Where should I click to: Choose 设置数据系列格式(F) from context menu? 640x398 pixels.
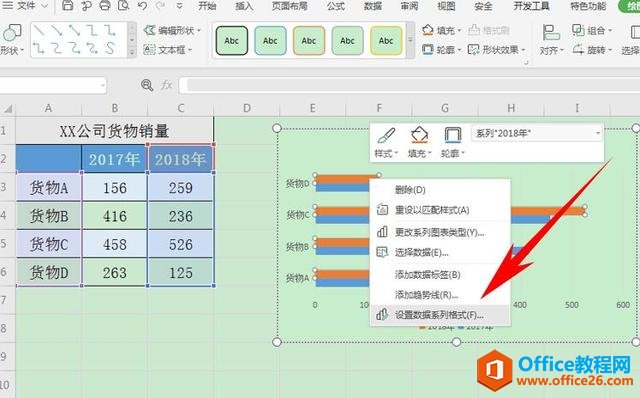(x=440, y=315)
